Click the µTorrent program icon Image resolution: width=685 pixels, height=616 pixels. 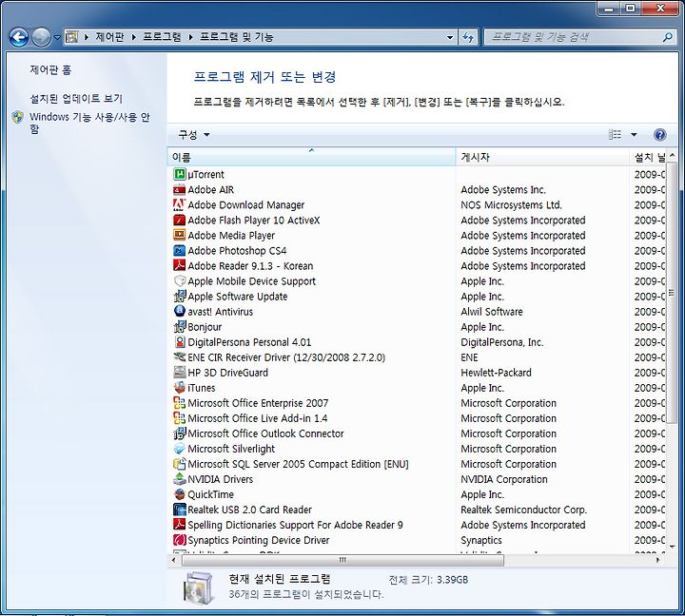(180, 174)
